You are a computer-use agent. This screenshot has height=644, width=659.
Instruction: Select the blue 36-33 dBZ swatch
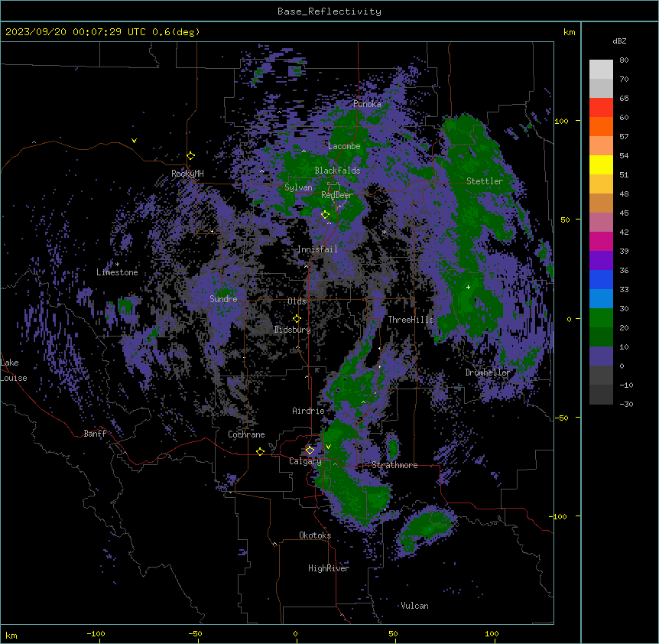click(x=601, y=279)
